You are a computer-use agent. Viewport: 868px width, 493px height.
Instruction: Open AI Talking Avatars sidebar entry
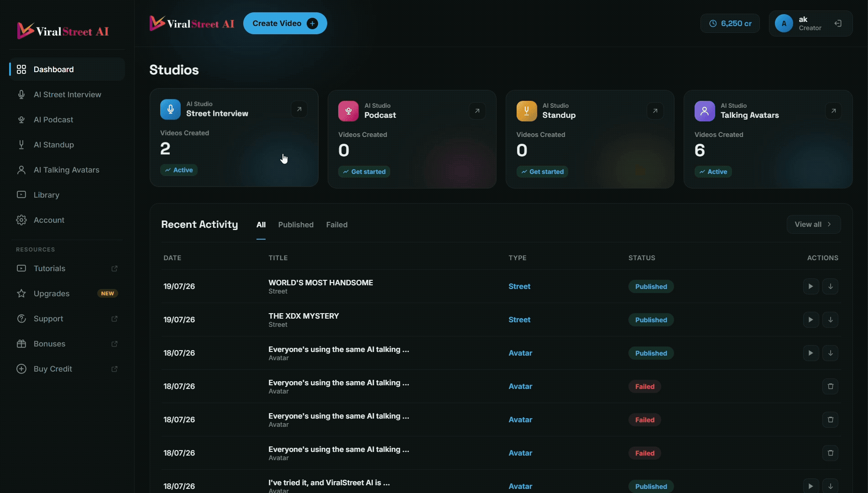pos(67,170)
